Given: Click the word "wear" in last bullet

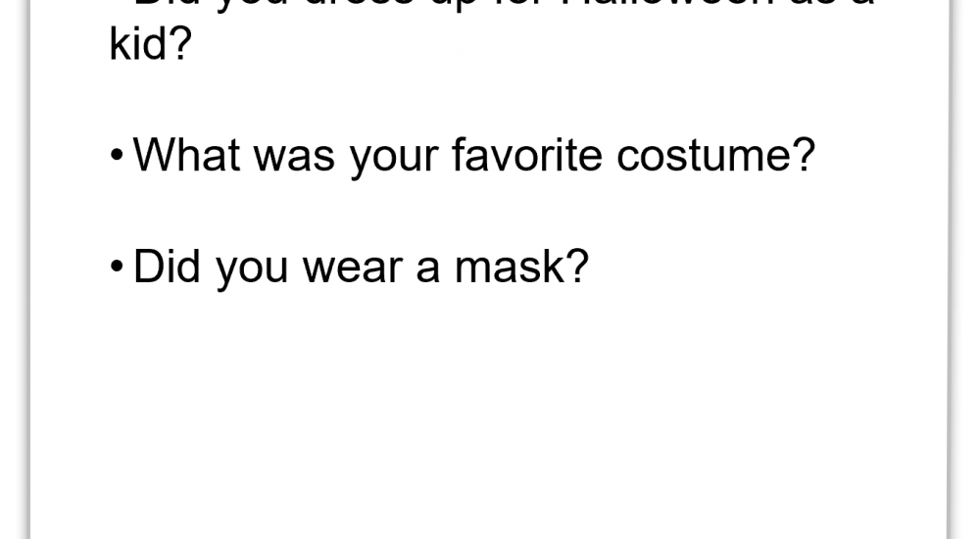Looking at the screenshot, I should pyautogui.click(x=352, y=269).
